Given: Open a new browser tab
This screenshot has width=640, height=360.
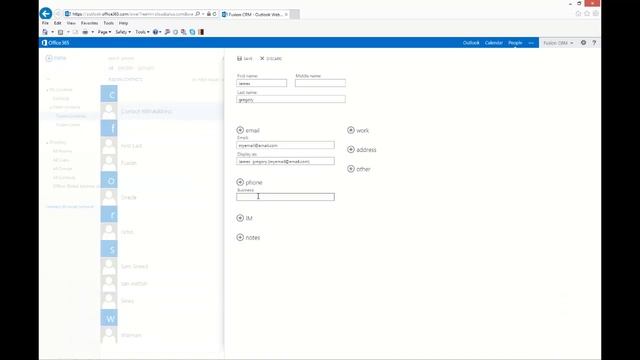Looking at the screenshot, I should [294, 14].
